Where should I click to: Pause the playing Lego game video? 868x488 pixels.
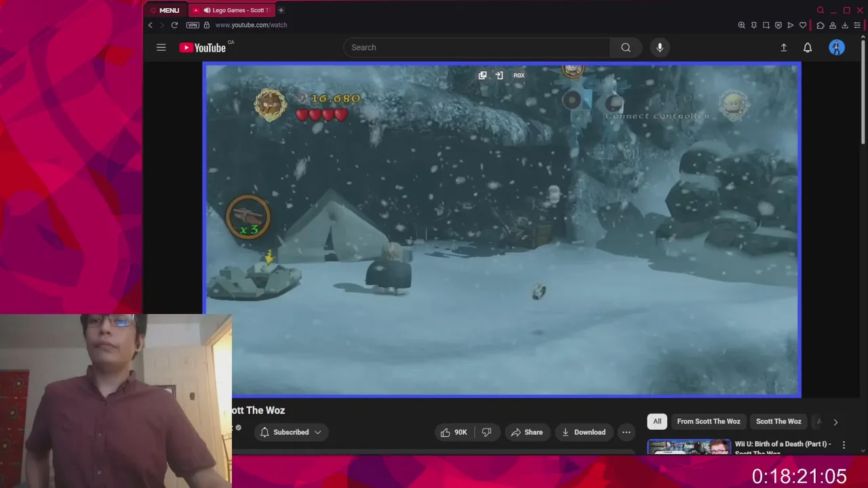[x=502, y=230]
